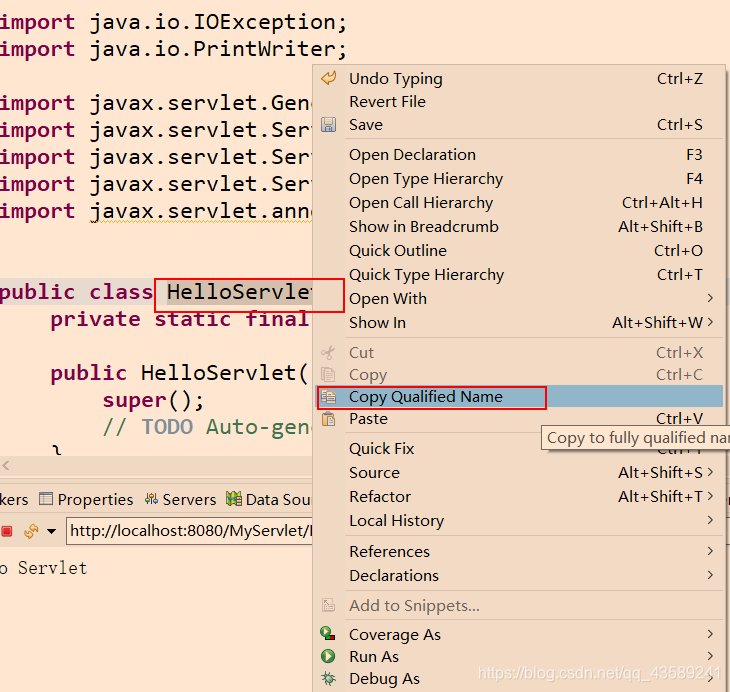Select Quick Outline menu entry
Viewport: 730px width, 692px height.
point(519,251)
